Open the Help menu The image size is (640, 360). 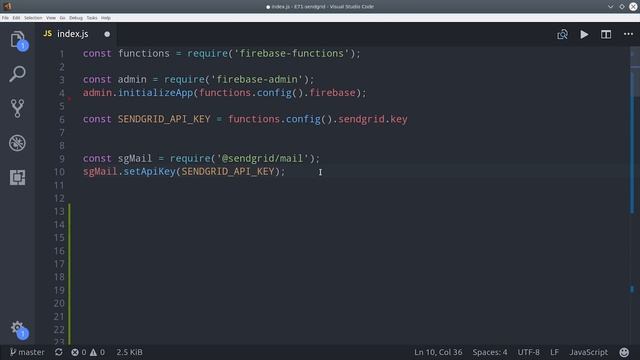[x=106, y=18]
